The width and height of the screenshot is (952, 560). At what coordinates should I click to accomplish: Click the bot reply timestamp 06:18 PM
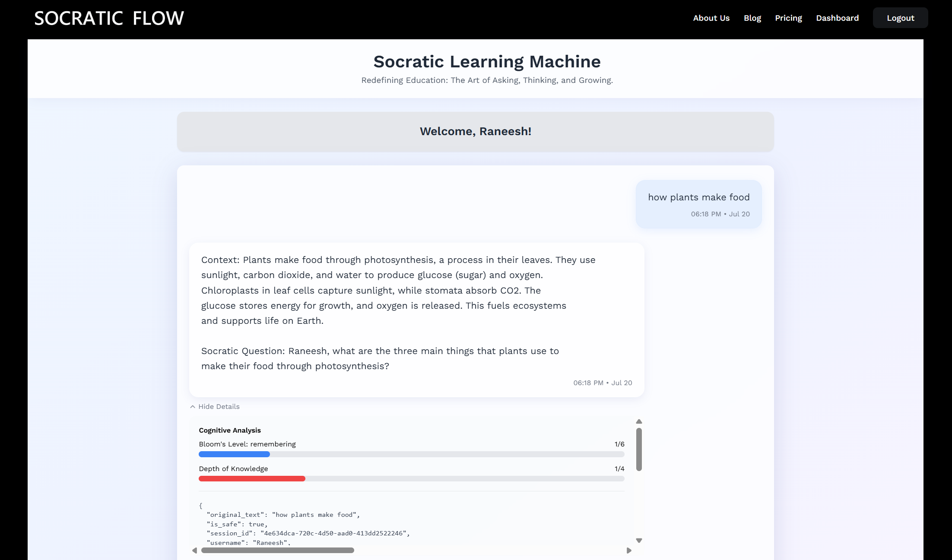(603, 383)
